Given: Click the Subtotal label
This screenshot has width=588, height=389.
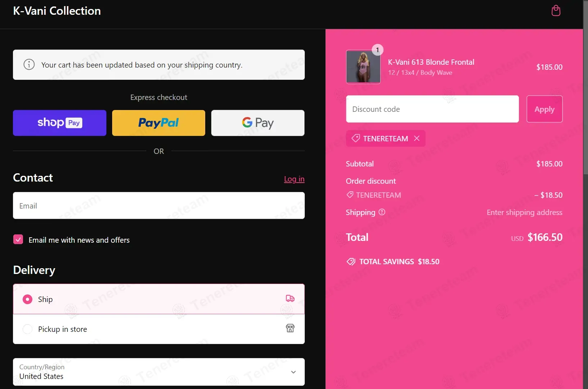Looking at the screenshot, I should (x=360, y=164).
